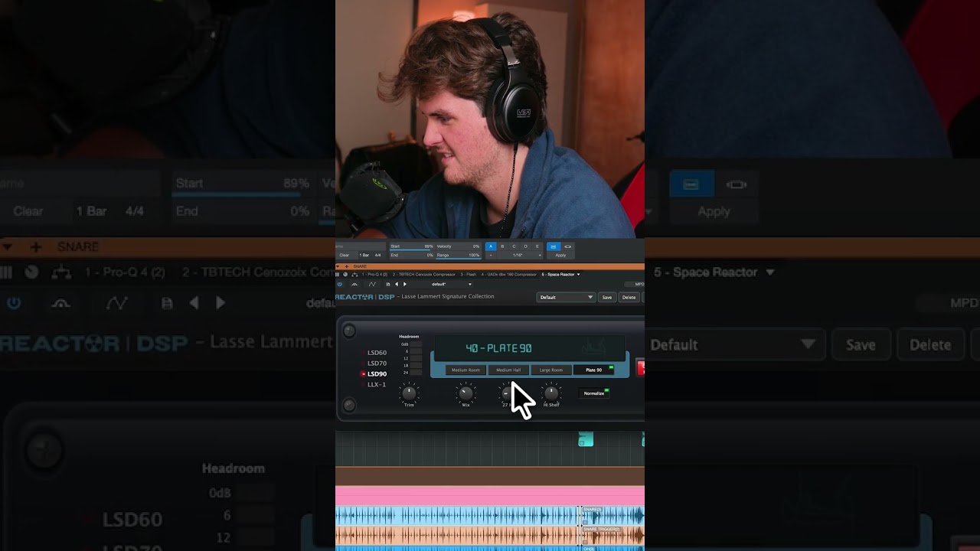Click the red button at plugin right edge
This screenshot has width=980, height=551.
pos(641,367)
